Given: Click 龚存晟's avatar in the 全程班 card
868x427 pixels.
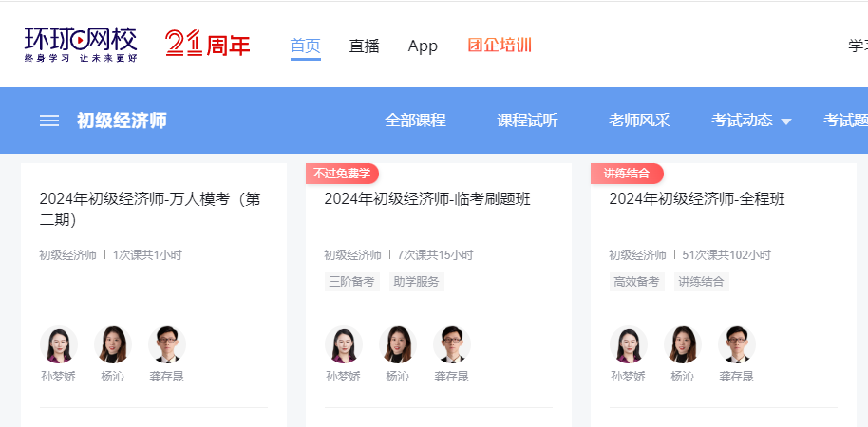Looking at the screenshot, I should (736, 345).
